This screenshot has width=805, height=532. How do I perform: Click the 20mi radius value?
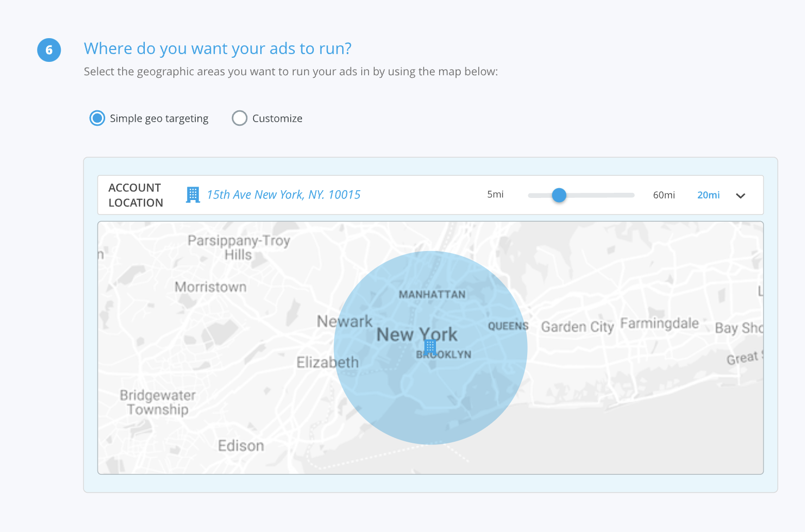click(709, 195)
